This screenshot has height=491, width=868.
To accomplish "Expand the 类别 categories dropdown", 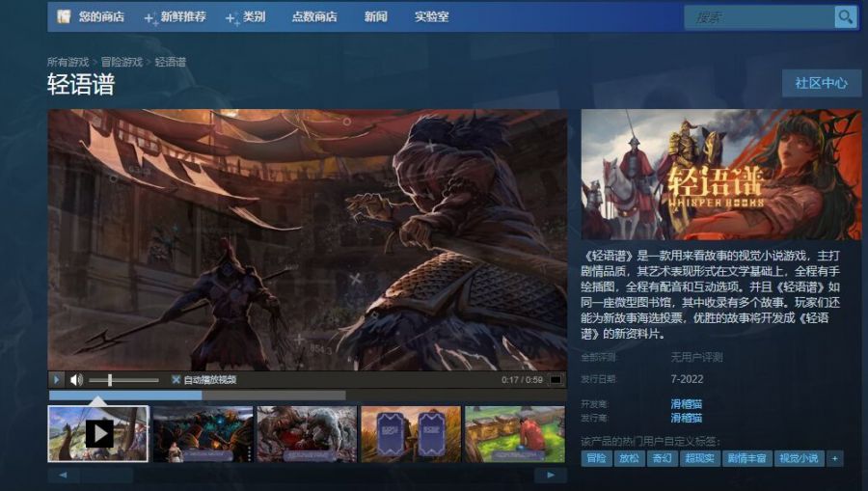I will (246, 17).
